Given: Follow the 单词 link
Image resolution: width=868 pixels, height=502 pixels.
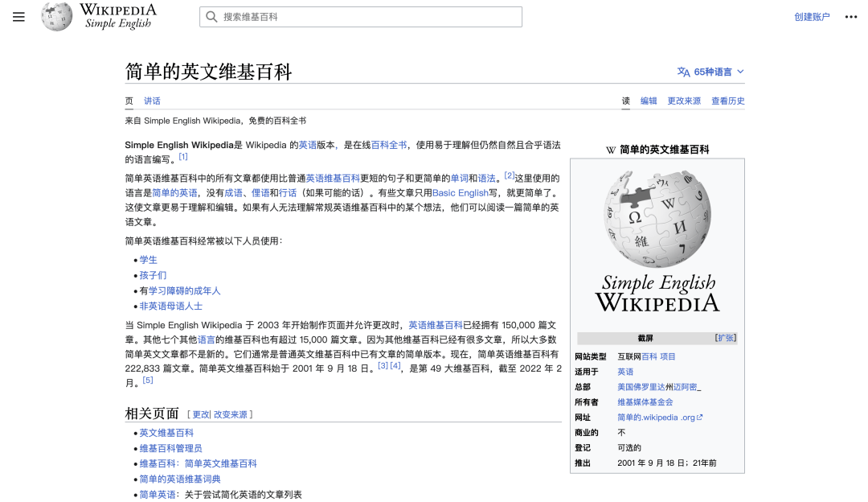Looking at the screenshot, I should [x=460, y=179].
